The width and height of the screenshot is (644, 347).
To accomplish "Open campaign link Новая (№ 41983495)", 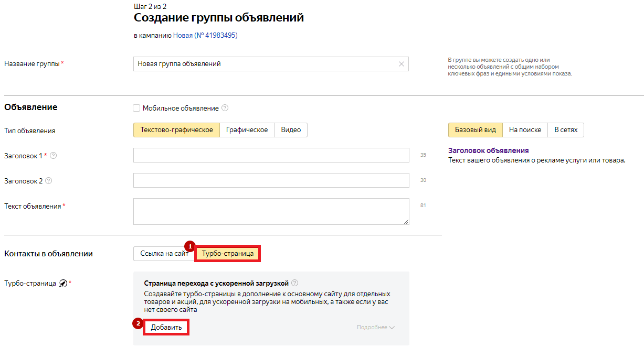I will point(205,36).
